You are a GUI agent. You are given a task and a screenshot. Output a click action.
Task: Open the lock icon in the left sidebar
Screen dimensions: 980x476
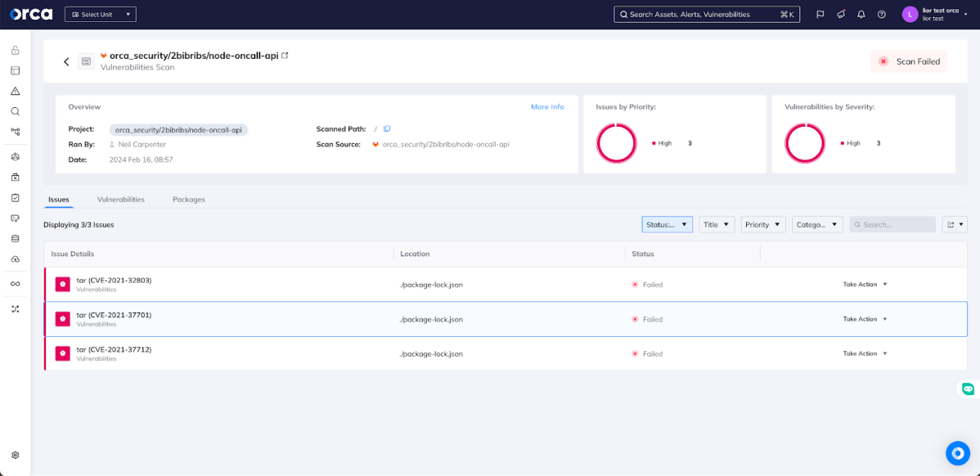(x=15, y=51)
